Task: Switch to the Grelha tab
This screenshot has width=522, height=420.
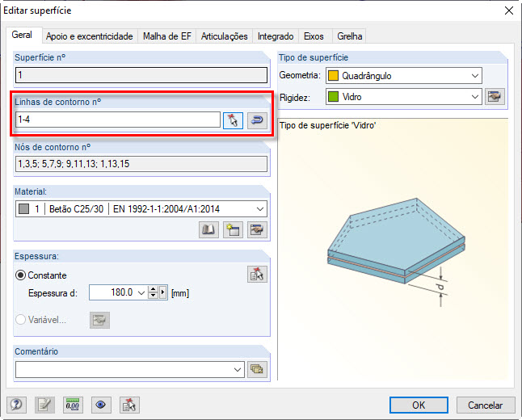Action: pyautogui.click(x=350, y=36)
